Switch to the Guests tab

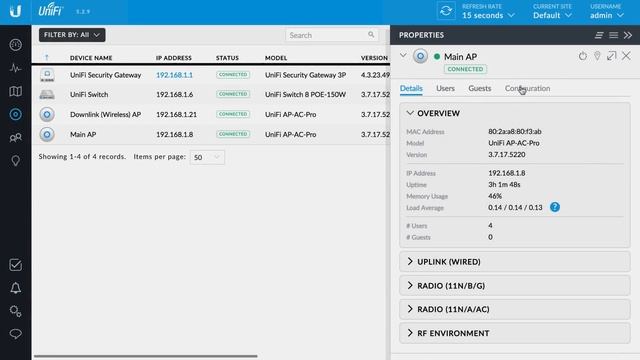click(480, 88)
